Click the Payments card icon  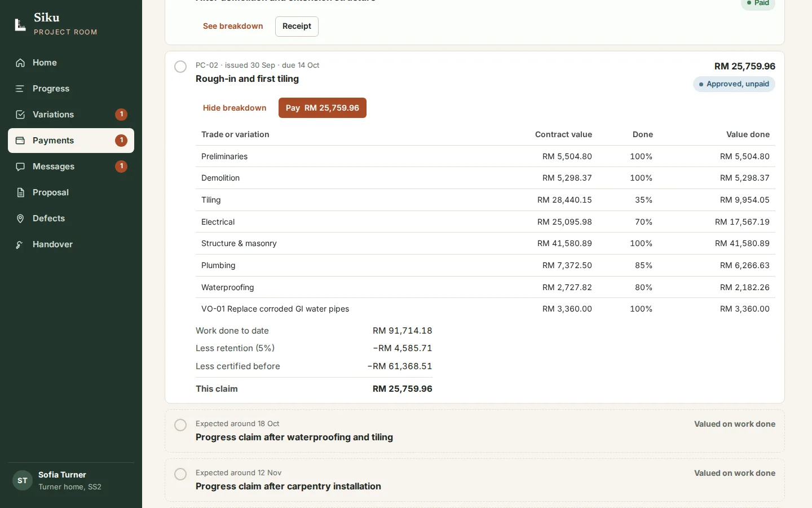20,141
